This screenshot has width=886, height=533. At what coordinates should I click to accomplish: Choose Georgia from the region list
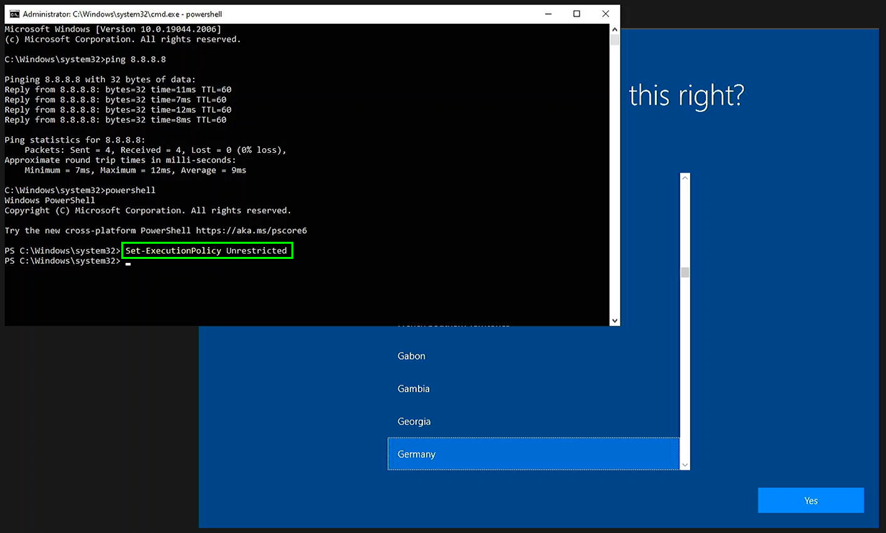pos(414,422)
